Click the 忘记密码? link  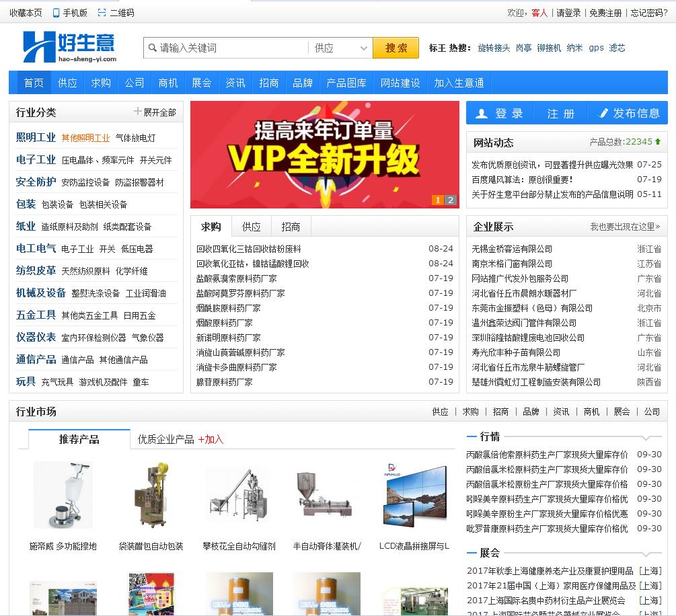click(x=649, y=13)
